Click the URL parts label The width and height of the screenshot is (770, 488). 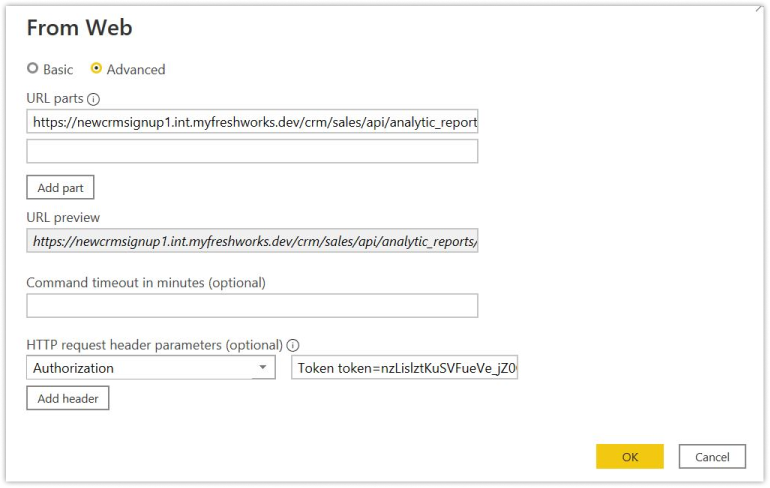(x=55, y=99)
